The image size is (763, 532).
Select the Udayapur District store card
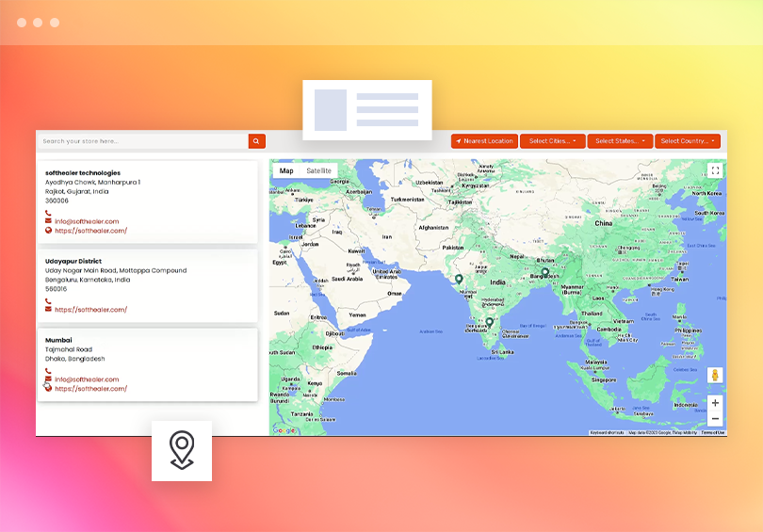pos(148,286)
